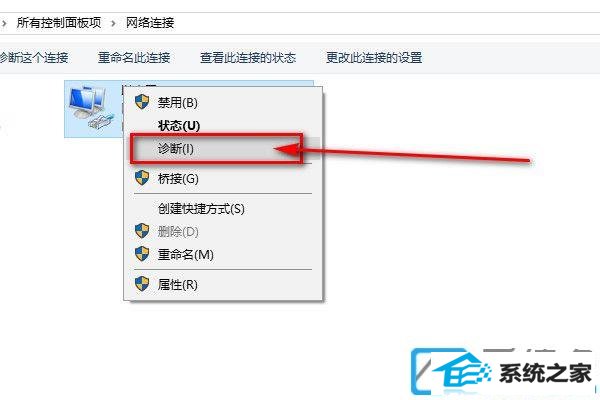Choose 重命名(M) from the context menu
Image resolution: width=600 pixels, height=400 pixels.
186,254
